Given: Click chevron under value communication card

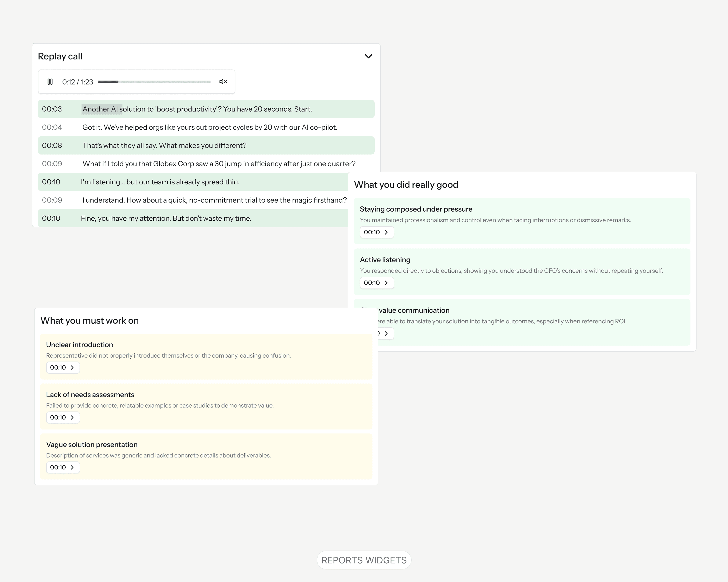Looking at the screenshot, I should (386, 333).
